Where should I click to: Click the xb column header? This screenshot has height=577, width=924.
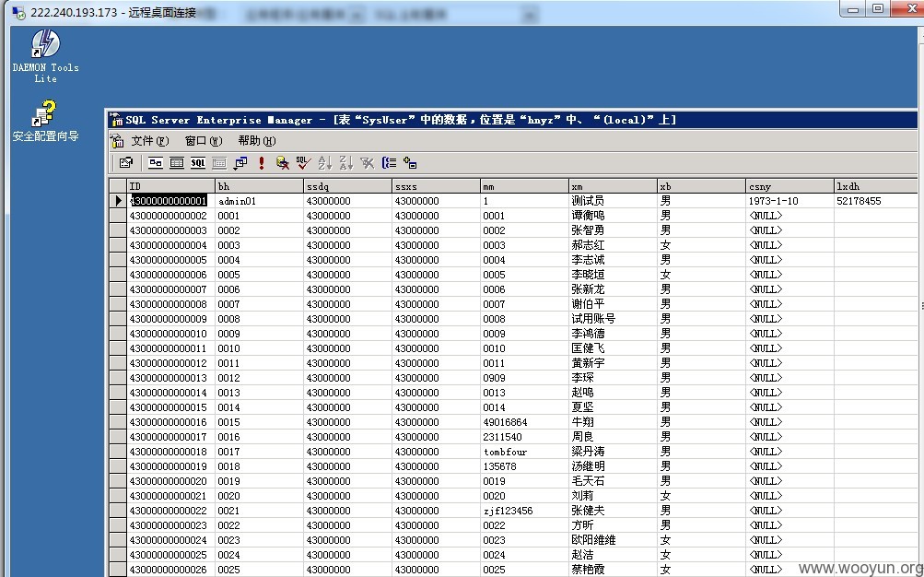pyautogui.click(x=701, y=186)
